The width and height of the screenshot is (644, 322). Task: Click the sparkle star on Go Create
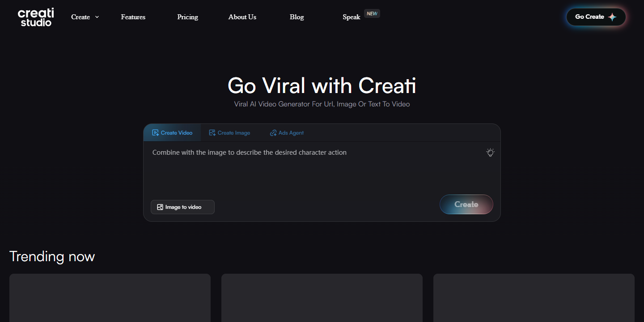[612, 17]
